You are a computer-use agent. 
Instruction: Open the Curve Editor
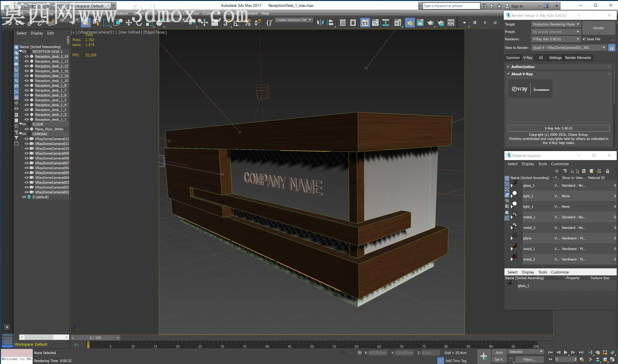tap(375, 23)
